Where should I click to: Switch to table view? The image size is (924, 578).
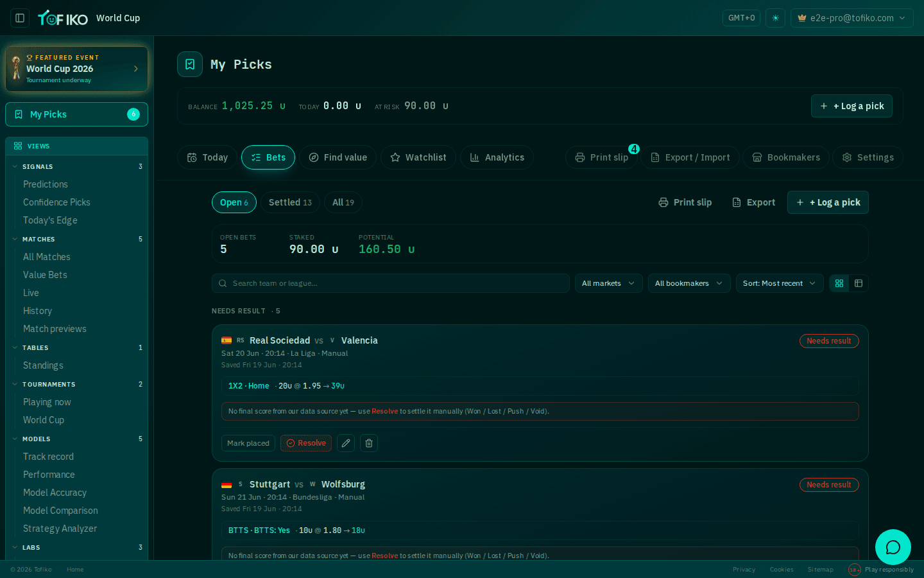[x=859, y=283]
